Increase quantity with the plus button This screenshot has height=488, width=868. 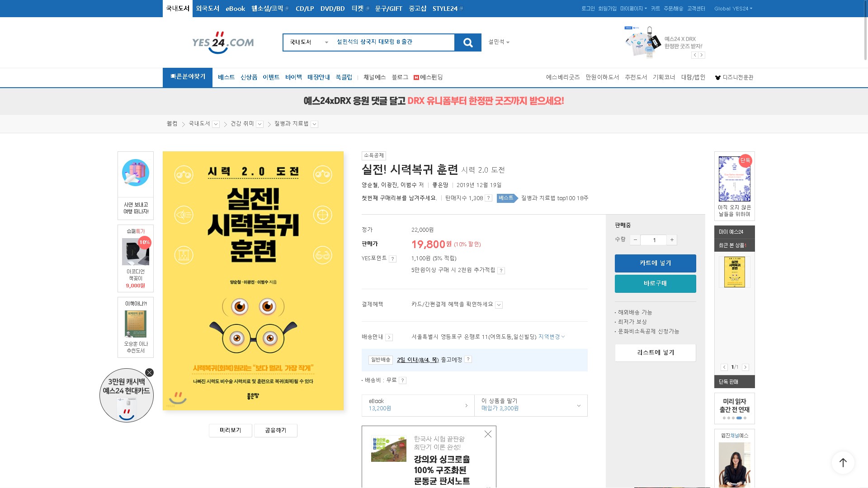[x=672, y=240]
